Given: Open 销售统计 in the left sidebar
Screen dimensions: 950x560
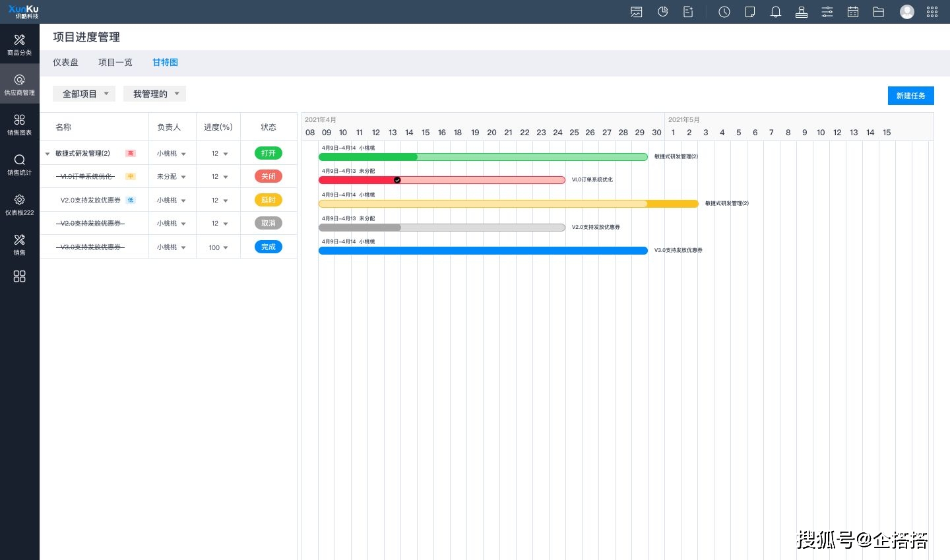Looking at the screenshot, I should tap(19, 164).
